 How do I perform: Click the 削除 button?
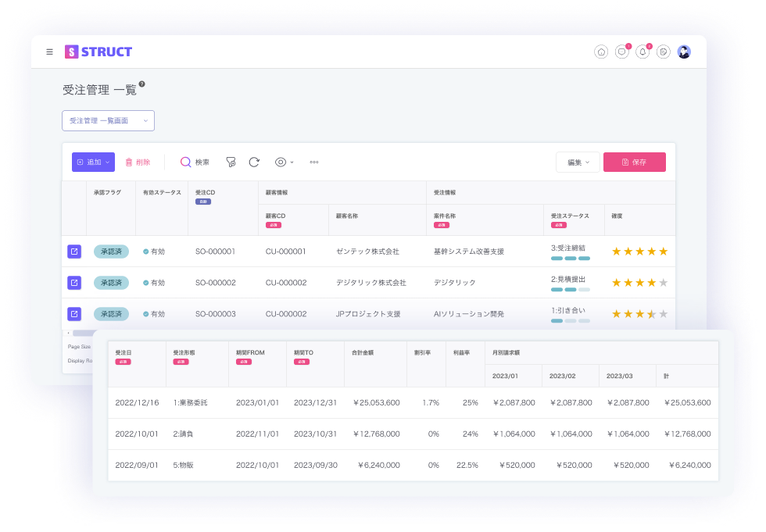click(x=138, y=162)
